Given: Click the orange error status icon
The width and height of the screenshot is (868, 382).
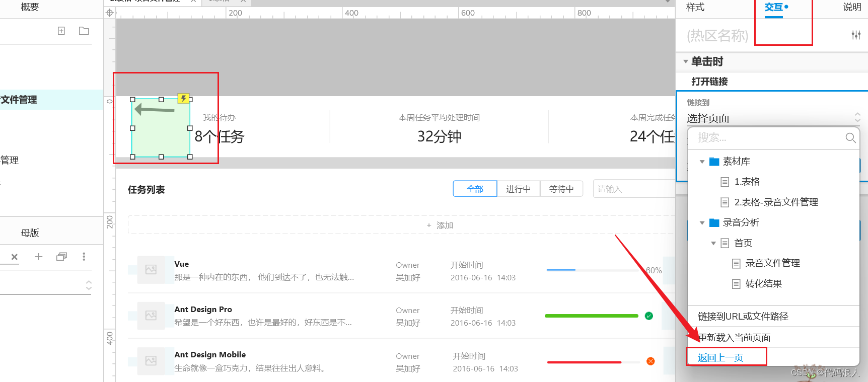Looking at the screenshot, I should 650,361.
